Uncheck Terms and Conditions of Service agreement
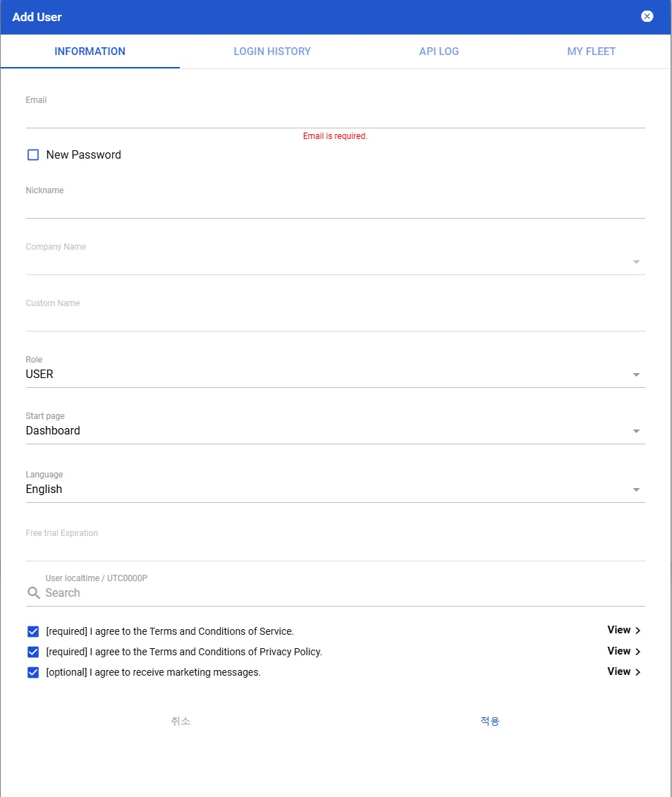 [x=33, y=631]
